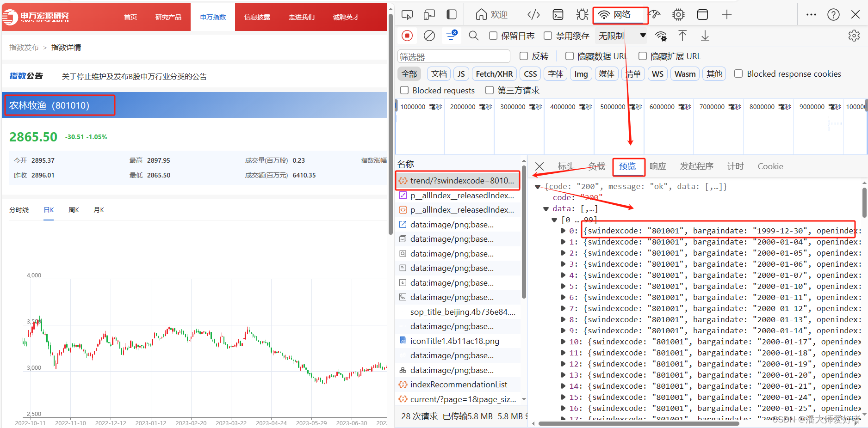Open the Memory gear chip icon panel
Image resolution: width=868 pixels, height=428 pixels.
678,15
